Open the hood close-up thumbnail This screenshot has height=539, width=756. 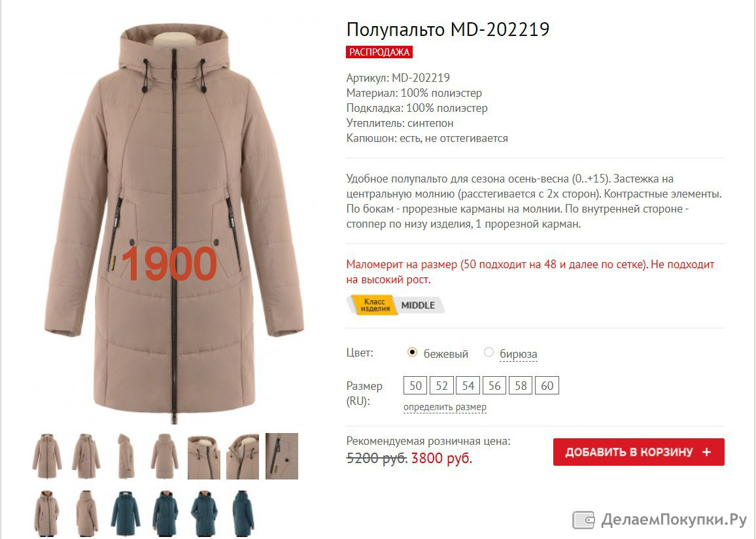[203, 456]
